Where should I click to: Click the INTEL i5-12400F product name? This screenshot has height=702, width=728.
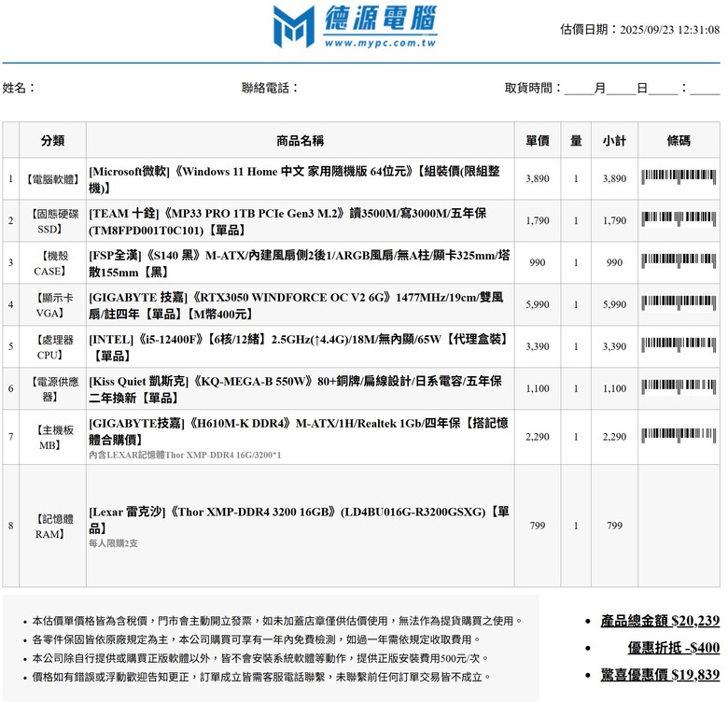coord(298,347)
